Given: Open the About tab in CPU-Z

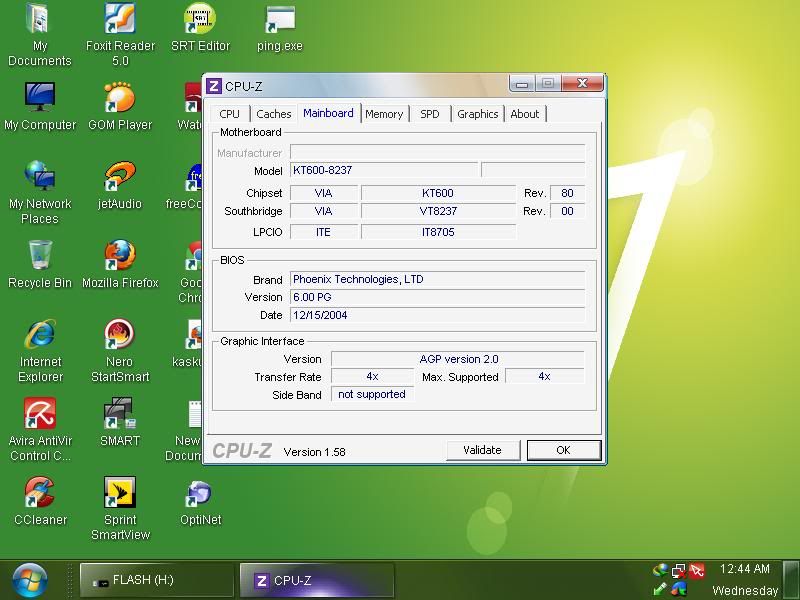Looking at the screenshot, I should click(x=525, y=114).
